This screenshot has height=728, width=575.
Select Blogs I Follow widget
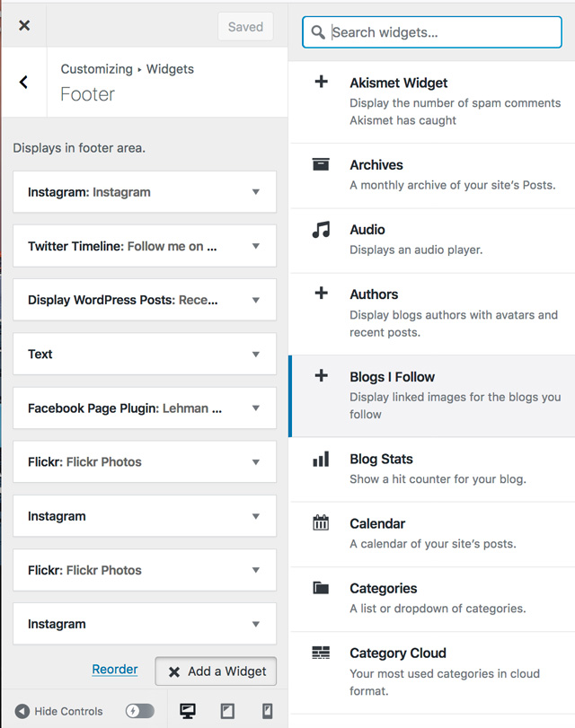point(431,395)
